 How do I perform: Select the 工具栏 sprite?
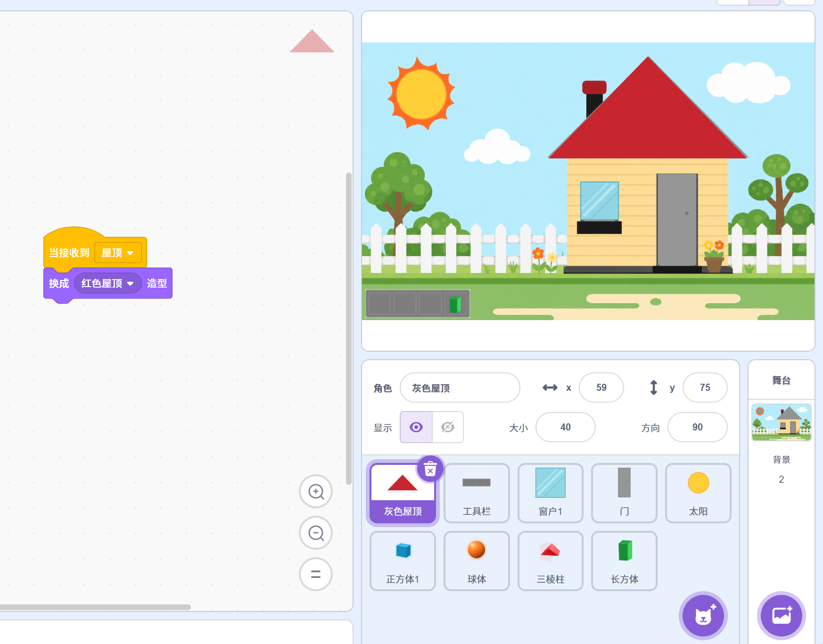[477, 493]
